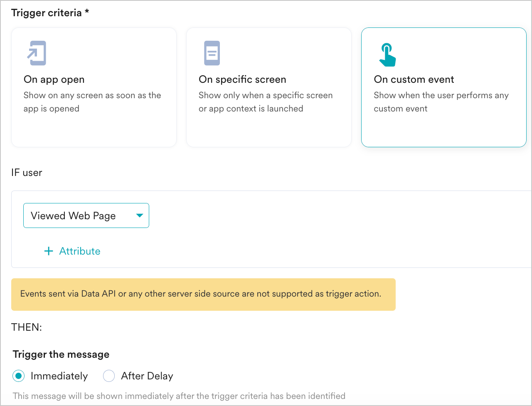
Task: Click the yellow Data API warning banner
Action: coord(203,294)
